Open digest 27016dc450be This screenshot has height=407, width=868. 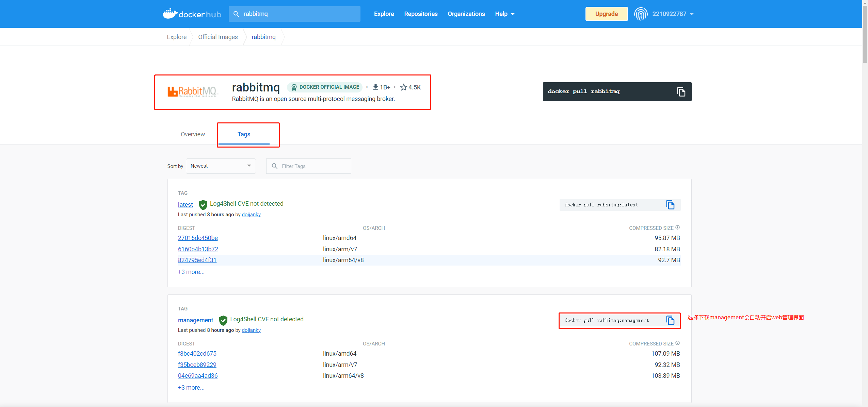click(198, 238)
